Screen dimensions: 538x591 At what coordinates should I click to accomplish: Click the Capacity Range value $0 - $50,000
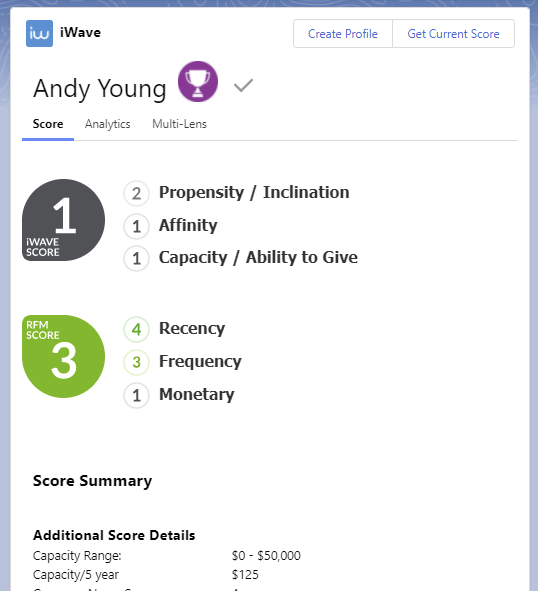pos(266,556)
